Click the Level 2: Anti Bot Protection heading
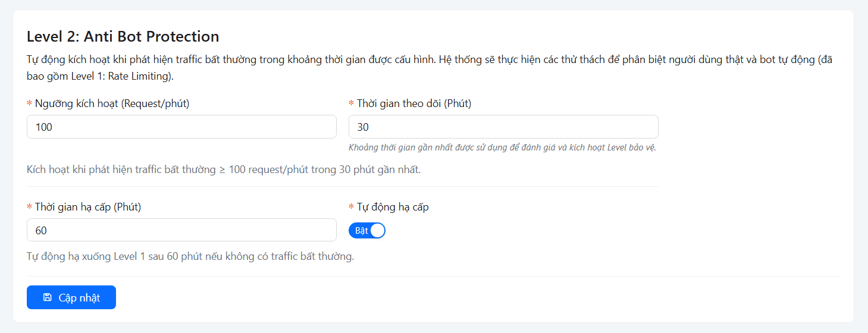The height and width of the screenshot is (333, 868). pos(123,37)
